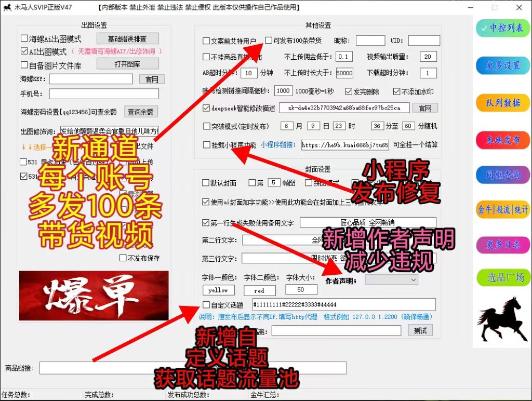Click the black horse logo image
Screen dimensions: 532x401
pyautogui.click(x=503, y=319)
